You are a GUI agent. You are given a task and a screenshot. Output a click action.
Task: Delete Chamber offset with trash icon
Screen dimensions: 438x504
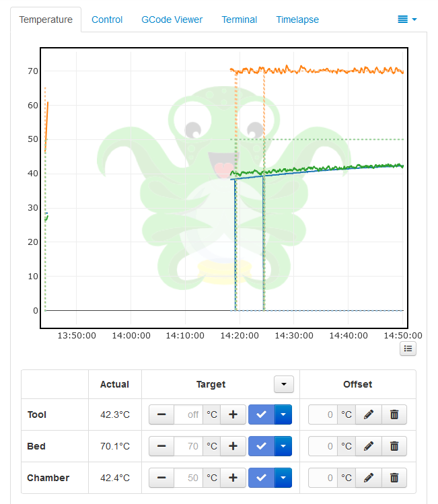coord(394,478)
